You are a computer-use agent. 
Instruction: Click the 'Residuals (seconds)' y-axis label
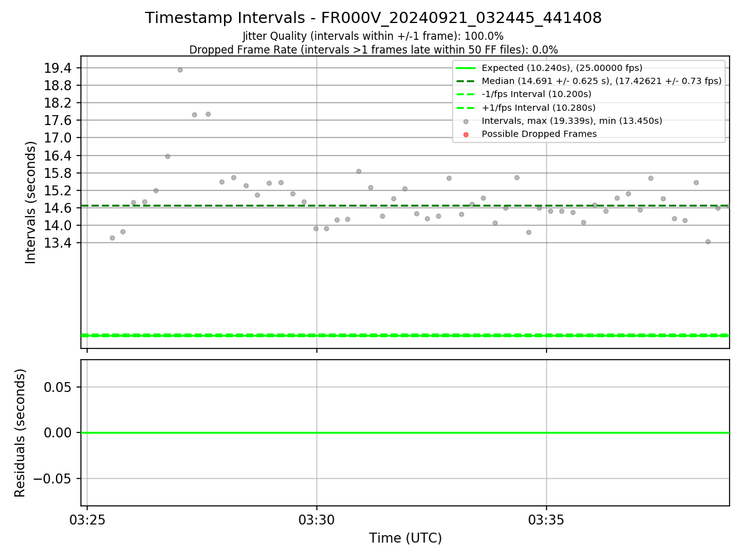21,433
